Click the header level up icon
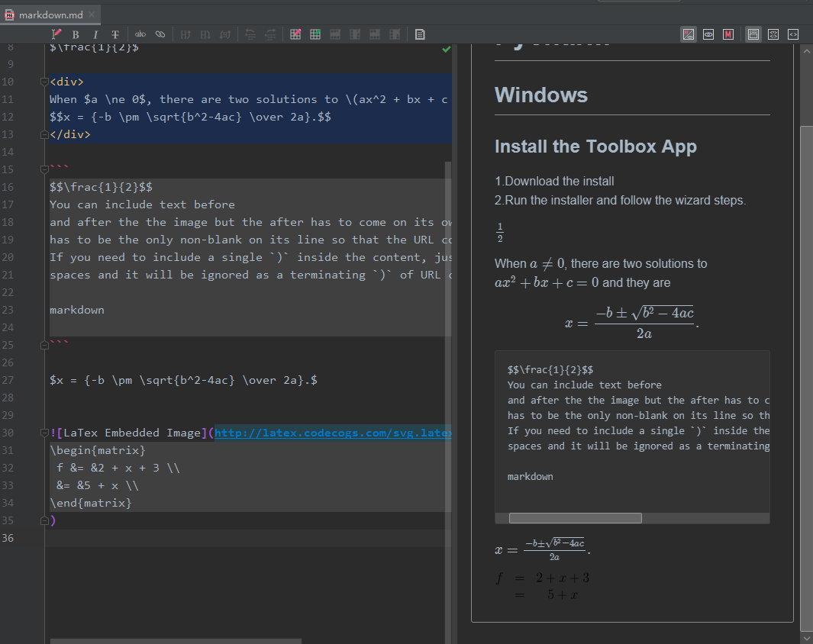Viewport: 813px width, 644px height. pos(185,34)
